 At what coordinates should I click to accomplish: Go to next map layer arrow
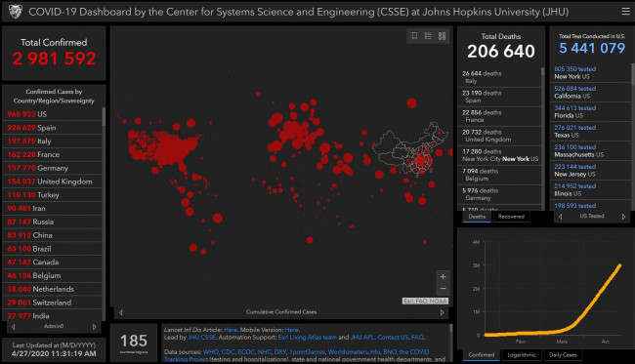(x=442, y=312)
